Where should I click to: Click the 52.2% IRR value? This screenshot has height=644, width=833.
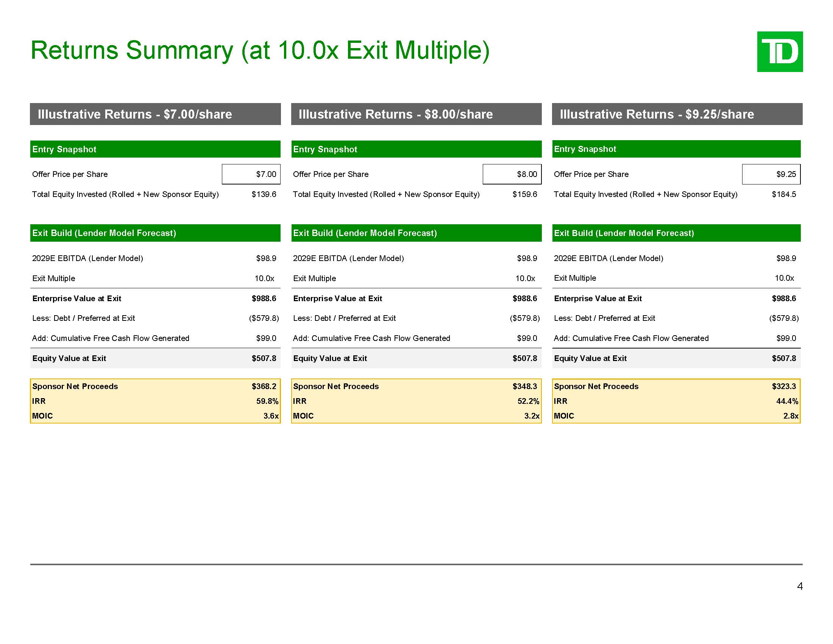[528, 401]
